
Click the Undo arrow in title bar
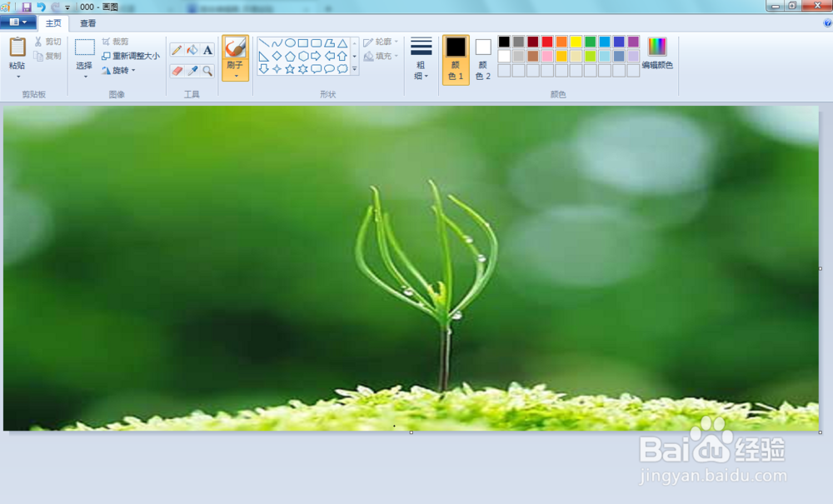(x=41, y=7)
